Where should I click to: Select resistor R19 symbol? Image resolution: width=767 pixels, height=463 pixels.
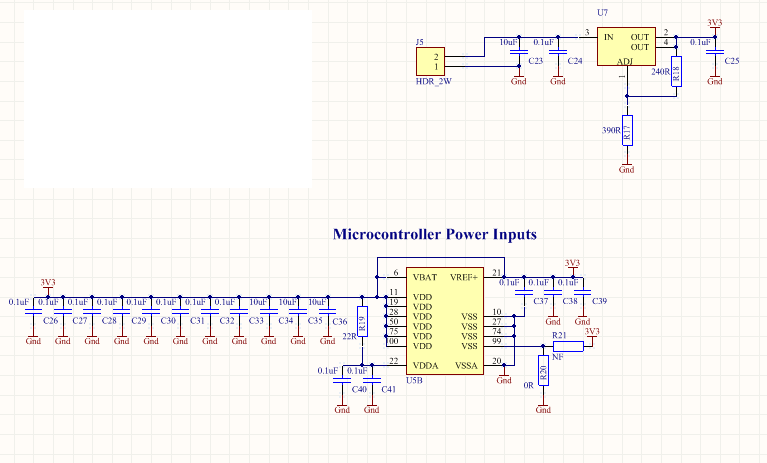(x=362, y=321)
